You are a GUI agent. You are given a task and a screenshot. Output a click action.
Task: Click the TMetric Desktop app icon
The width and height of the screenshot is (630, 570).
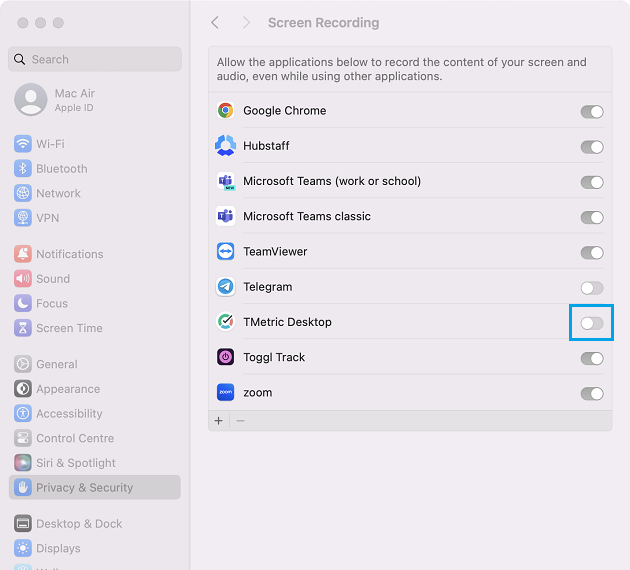[x=225, y=322]
